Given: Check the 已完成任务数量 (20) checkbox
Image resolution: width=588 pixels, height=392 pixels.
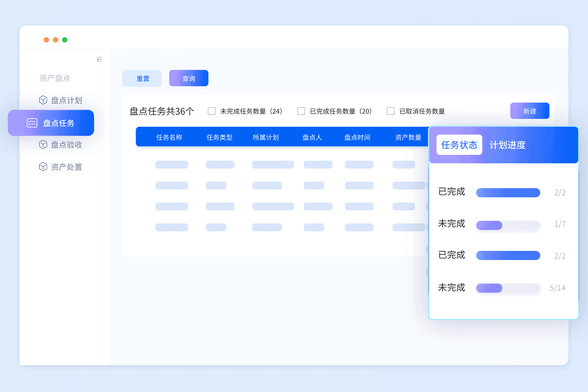Looking at the screenshot, I should (301, 111).
